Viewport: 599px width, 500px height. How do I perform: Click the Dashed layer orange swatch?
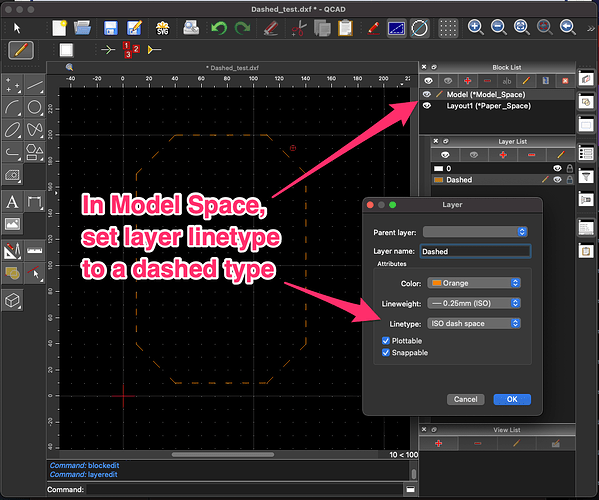tap(439, 180)
